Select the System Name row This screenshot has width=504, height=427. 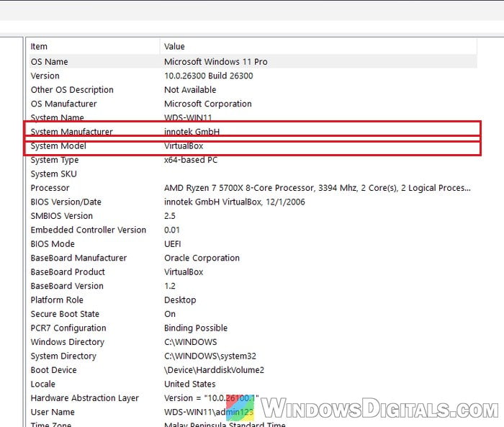(x=57, y=117)
